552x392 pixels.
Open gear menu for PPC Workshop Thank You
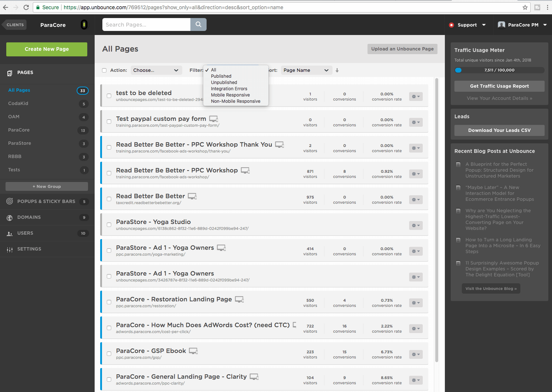pos(416,148)
